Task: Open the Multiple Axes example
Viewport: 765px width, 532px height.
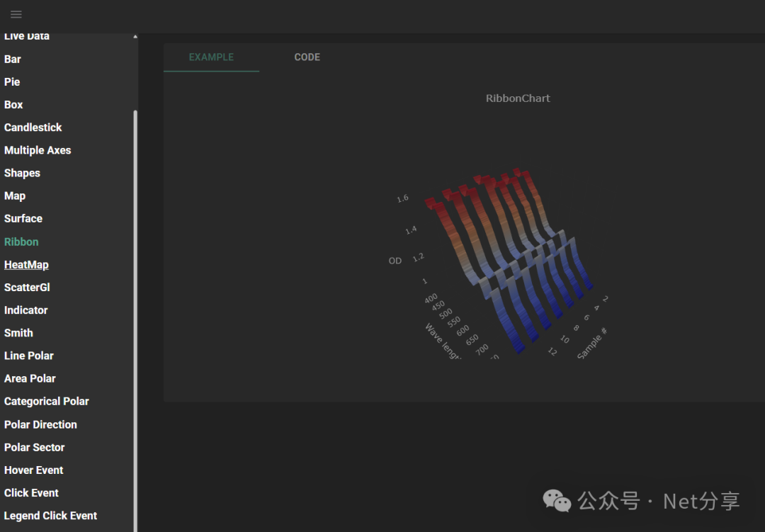Action: (38, 150)
